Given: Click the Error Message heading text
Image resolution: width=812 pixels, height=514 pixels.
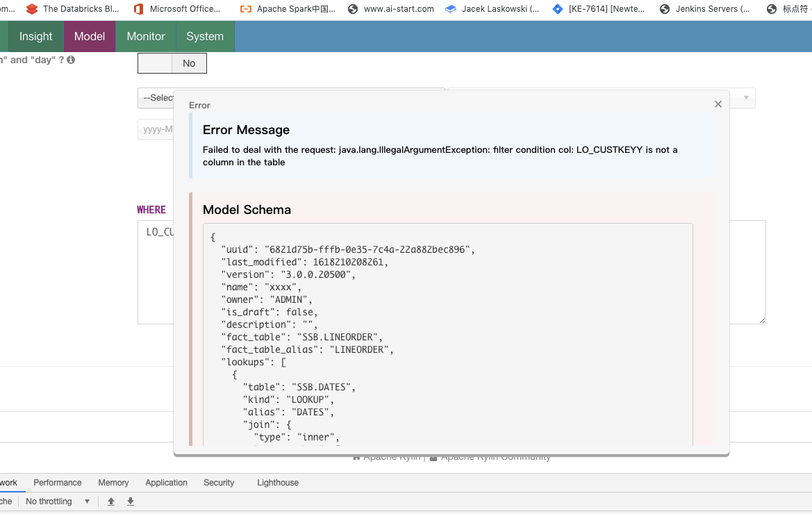Looking at the screenshot, I should tap(246, 130).
